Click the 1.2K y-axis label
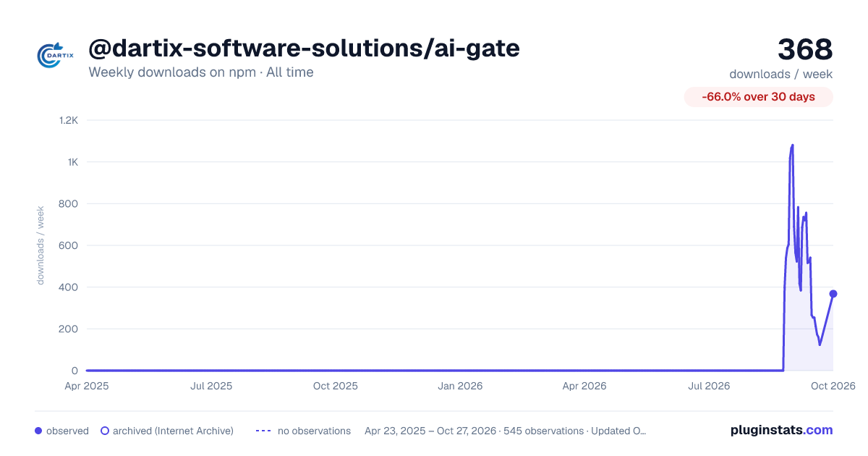The image size is (868, 456). tap(68, 120)
